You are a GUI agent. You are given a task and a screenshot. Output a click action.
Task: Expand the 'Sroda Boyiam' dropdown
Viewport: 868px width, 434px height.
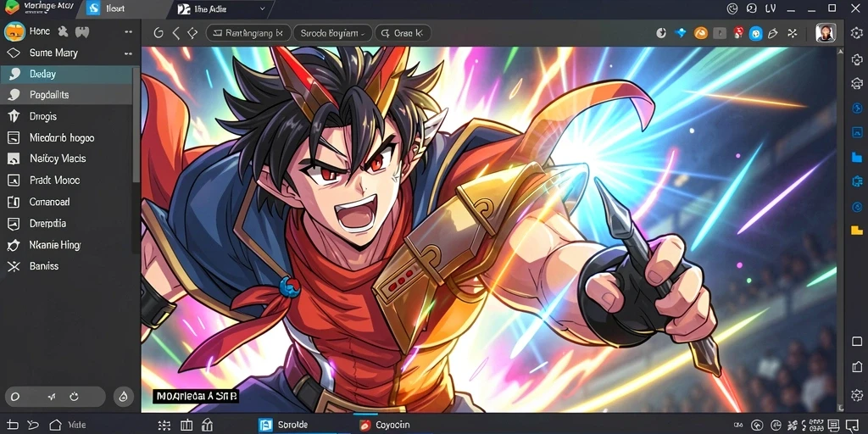click(332, 33)
